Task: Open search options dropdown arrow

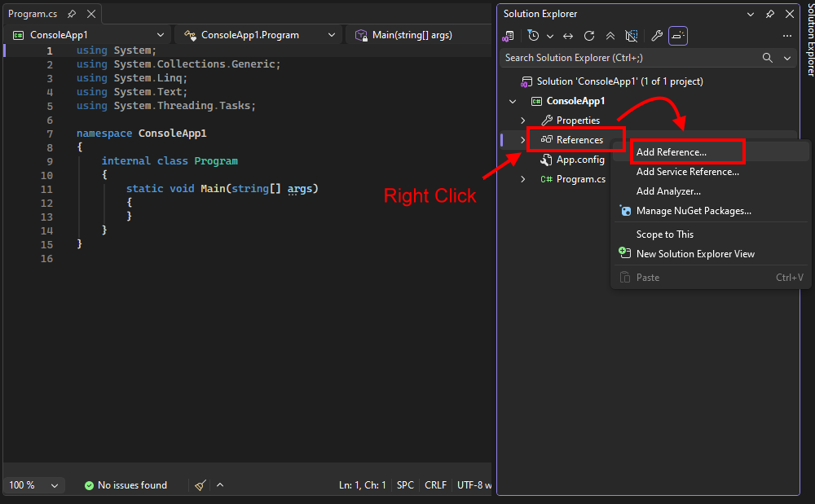Action: (x=787, y=58)
